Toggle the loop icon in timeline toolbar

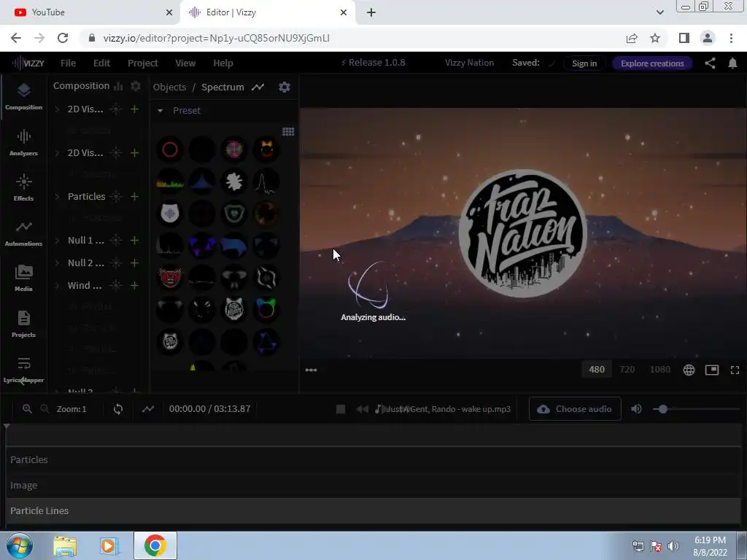click(118, 409)
